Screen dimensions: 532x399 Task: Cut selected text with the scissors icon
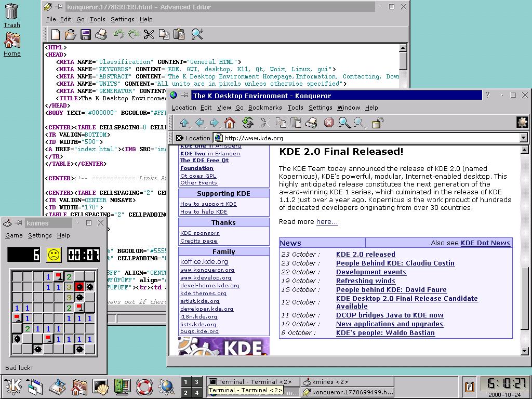click(148, 34)
